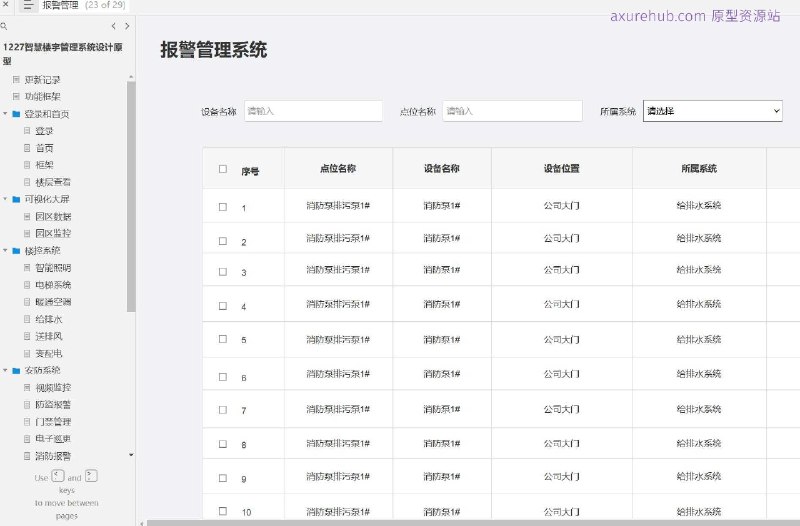Open the 更新记录 page in sitemap
The image size is (800, 526).
coord(42,80)
